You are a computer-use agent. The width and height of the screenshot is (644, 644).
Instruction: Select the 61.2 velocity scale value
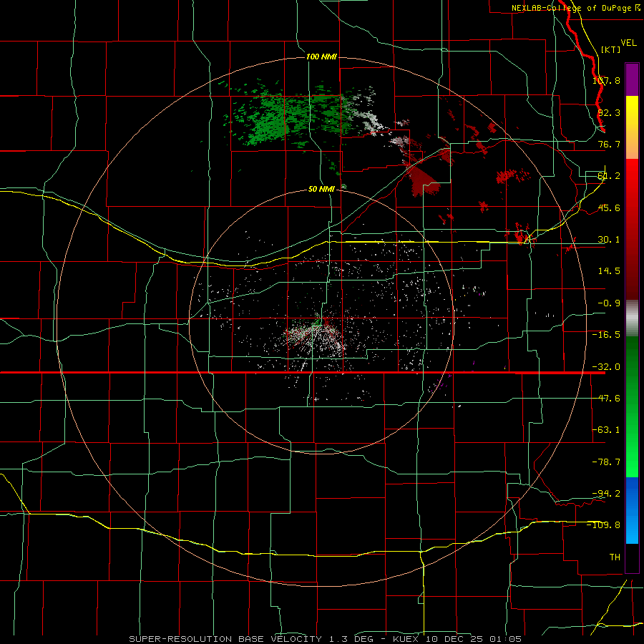tap(609, 176)
